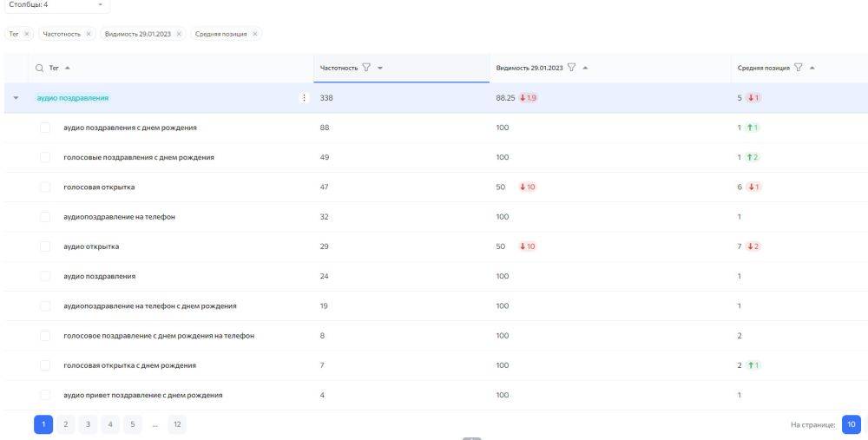Go to page 3

(88, 424)
